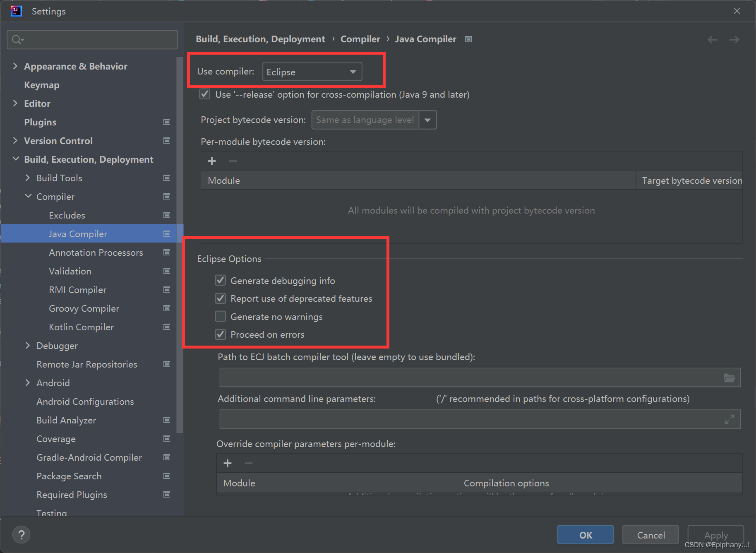Image resolution: width=756 pixels, height=553 pixels.
Task: Disable Generate debugging info
Action: [221, 281]
